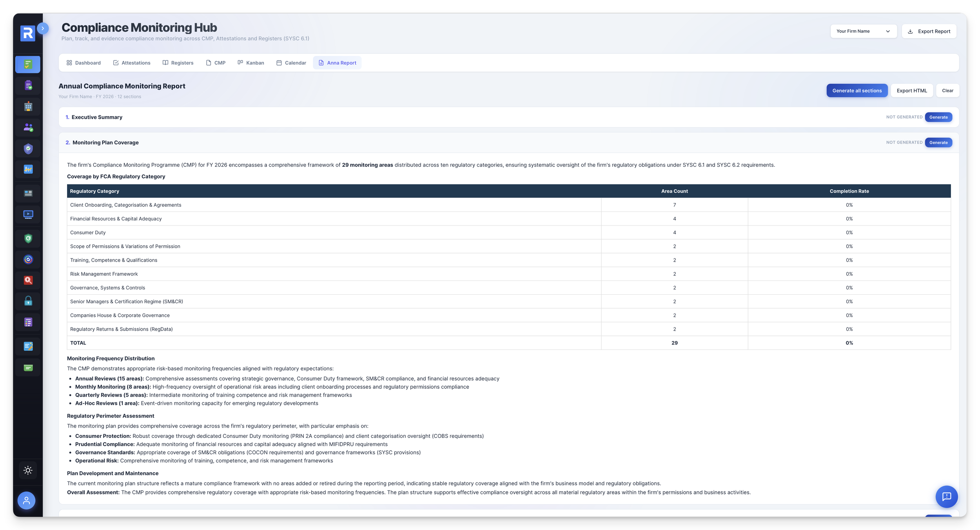Open the compliance monitoring checklist tool in sidebar

pyautogui.click(x=28, y=64)
